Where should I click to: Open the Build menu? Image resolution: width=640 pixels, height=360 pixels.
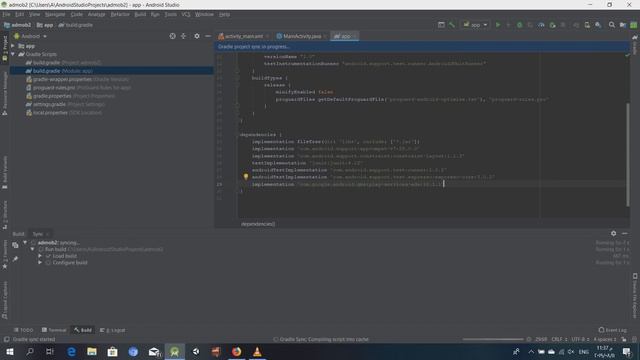tap(140, 14)
